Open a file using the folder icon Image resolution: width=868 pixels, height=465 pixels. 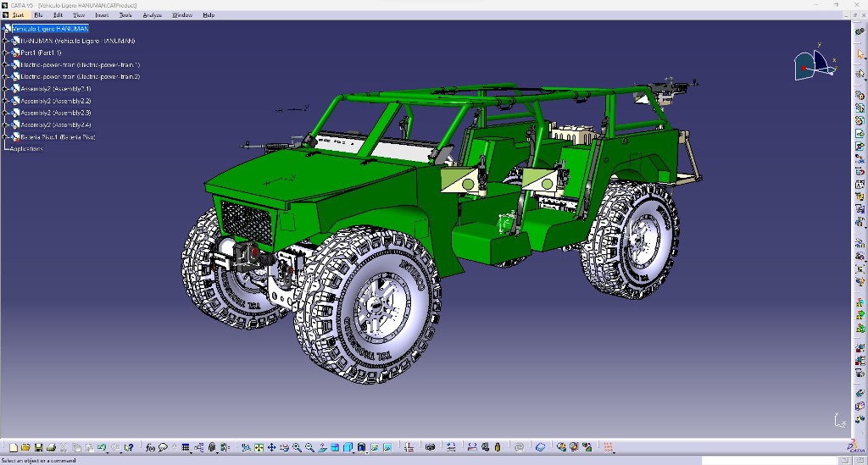coord(25,447)
